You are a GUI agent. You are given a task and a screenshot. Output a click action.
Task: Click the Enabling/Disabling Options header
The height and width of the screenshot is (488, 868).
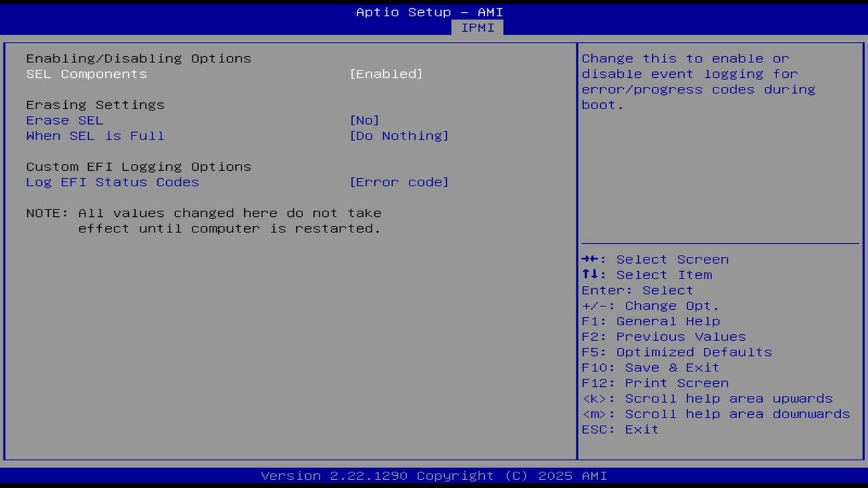tap(138, 58)
